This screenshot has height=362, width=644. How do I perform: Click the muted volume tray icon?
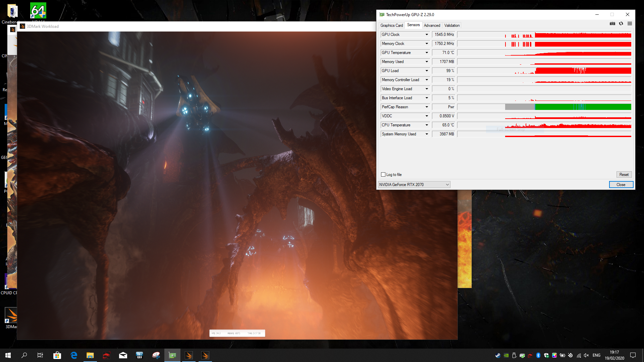(586, 355)
